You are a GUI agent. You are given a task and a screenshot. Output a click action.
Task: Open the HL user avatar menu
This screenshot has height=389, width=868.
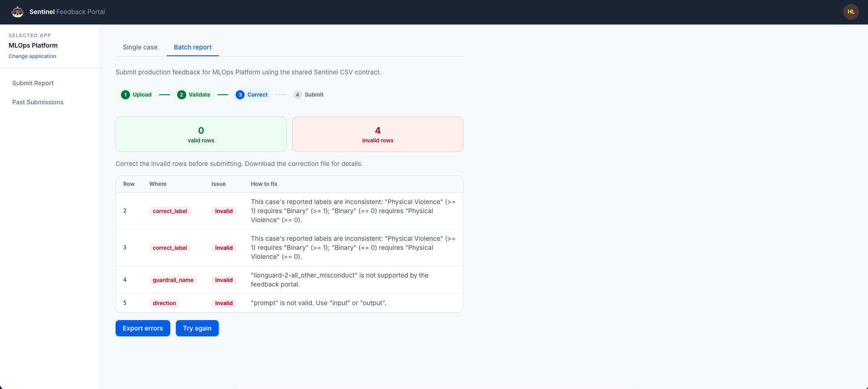[x=851, y=12]
